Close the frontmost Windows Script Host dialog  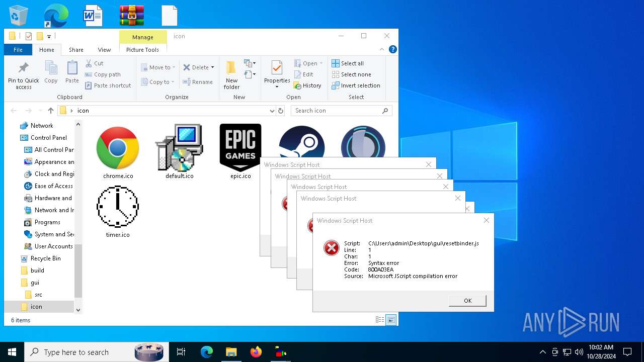tap(486, 220)
